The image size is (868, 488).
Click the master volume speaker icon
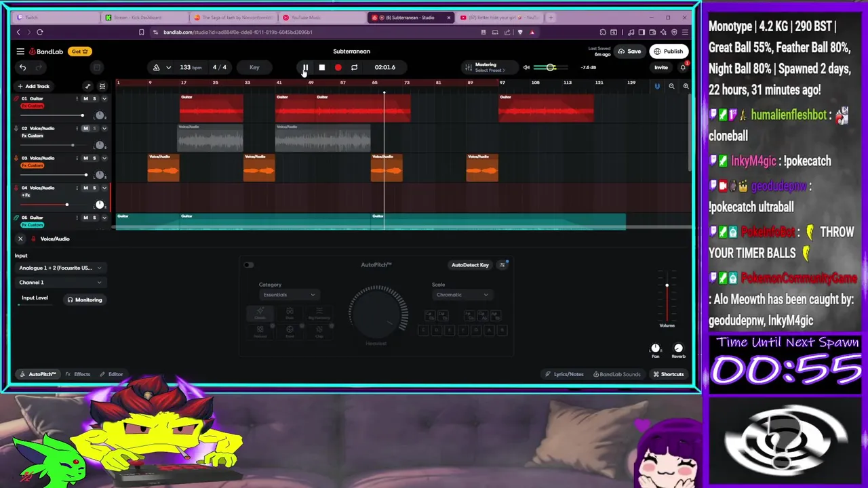[x=526, y=67]
